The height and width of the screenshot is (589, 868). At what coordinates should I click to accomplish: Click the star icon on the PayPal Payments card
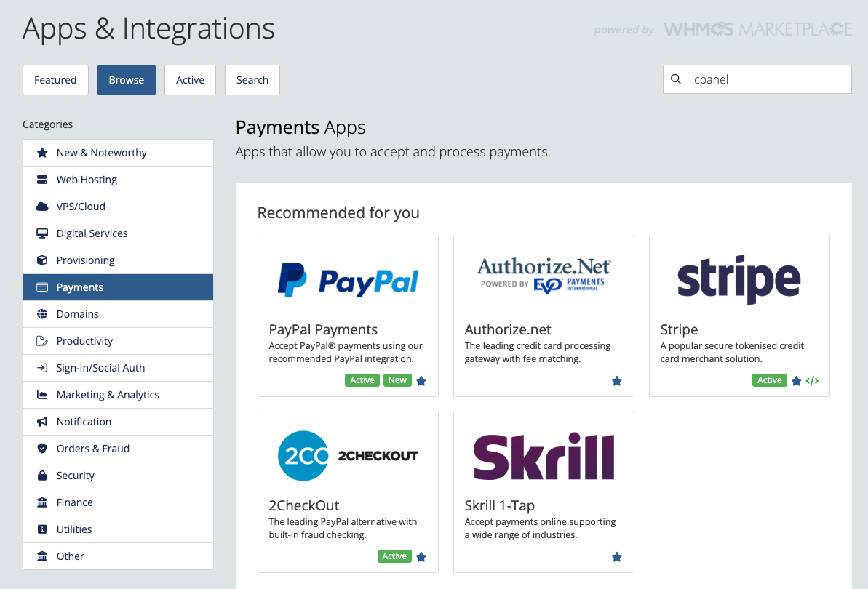(x=421, y=381)
